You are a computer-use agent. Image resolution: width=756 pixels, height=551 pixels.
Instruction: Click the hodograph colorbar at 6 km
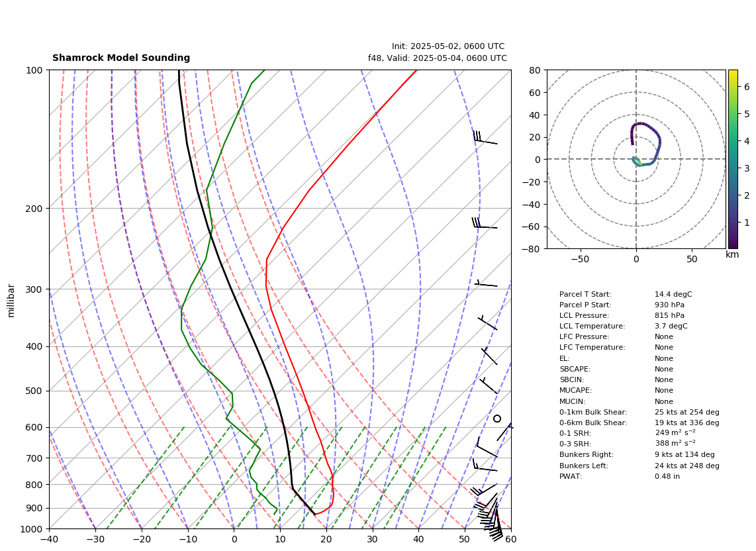[733, 87]
